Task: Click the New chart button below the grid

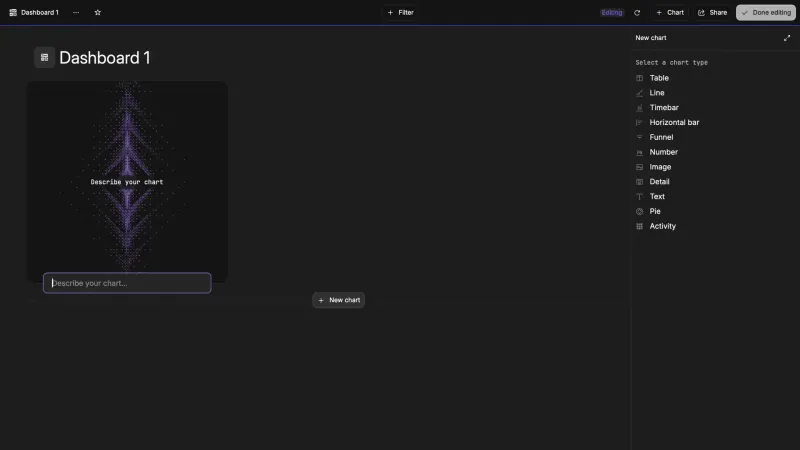Action: tap(339, 300)
